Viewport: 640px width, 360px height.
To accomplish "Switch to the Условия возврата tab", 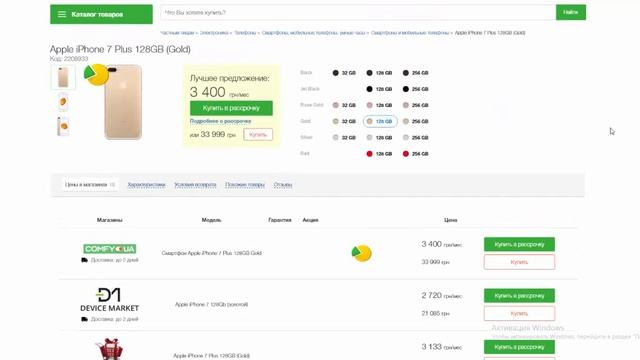I will pos(195,185).
